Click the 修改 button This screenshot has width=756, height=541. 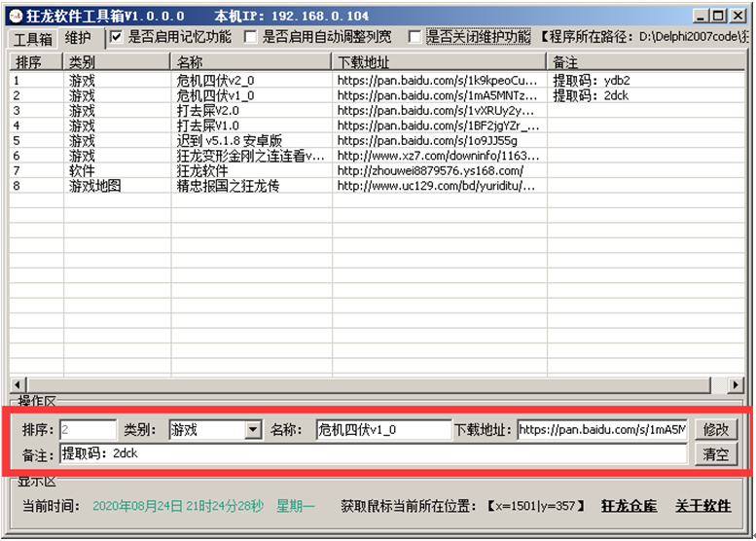[x=715, y=429]
